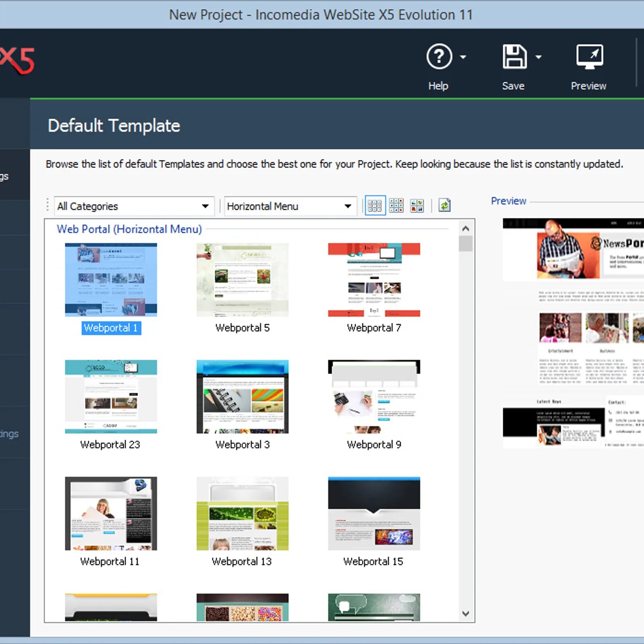Select the Webportal 11 template thumbnail

[111, 514]
